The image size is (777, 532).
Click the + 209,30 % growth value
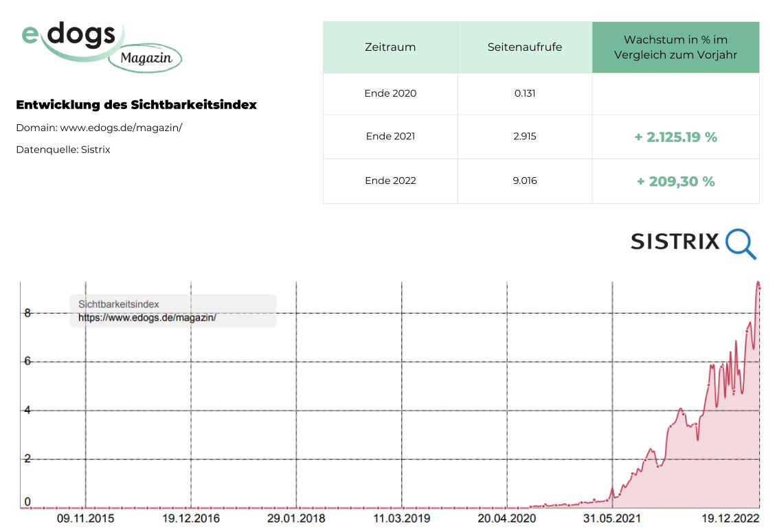pyautogui.click(x=675, y=182)
